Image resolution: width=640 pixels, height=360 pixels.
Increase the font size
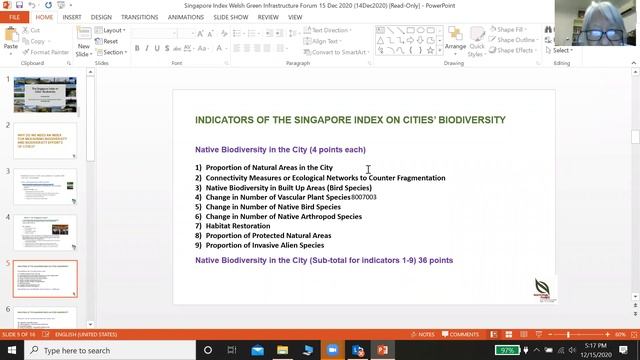[200, 34]
